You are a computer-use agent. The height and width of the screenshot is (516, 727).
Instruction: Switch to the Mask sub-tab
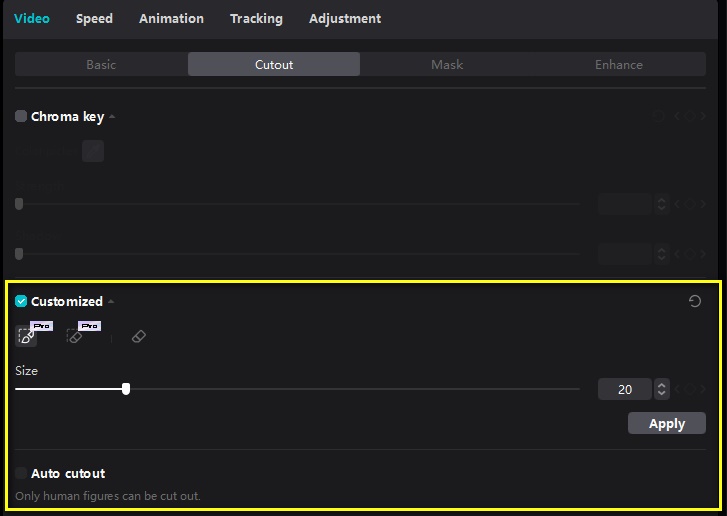(447, 64)
